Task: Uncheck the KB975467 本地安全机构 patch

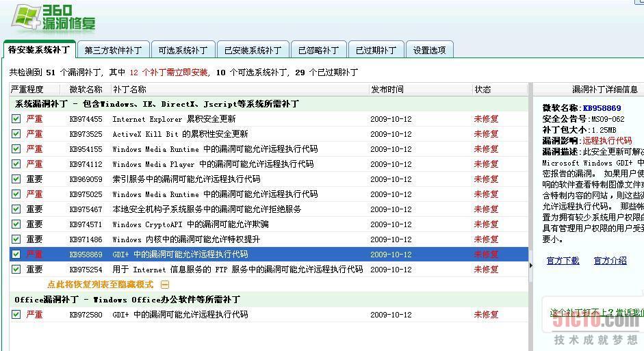Action: click(x=16, y=209)
